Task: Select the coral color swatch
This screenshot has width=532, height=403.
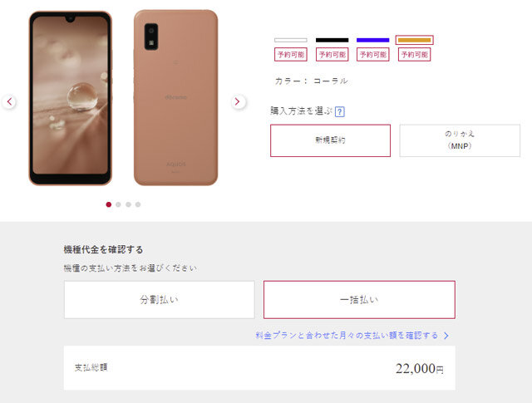Action: point(414,40)
